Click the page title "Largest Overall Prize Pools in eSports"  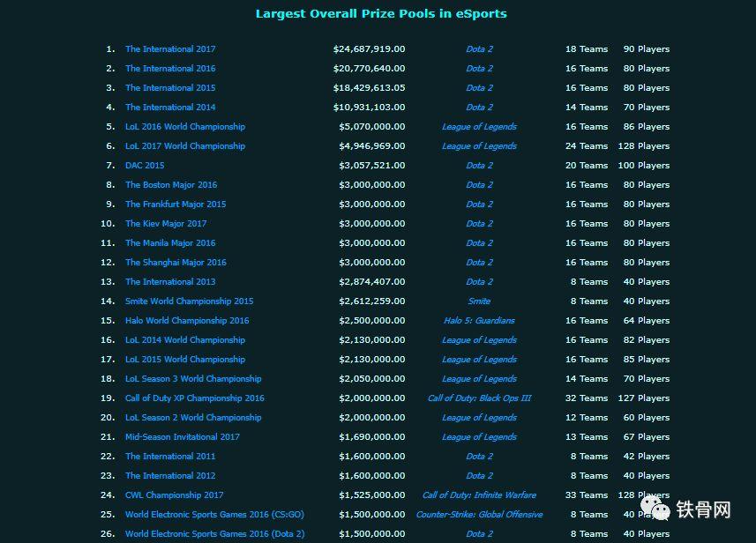(381, 13)
